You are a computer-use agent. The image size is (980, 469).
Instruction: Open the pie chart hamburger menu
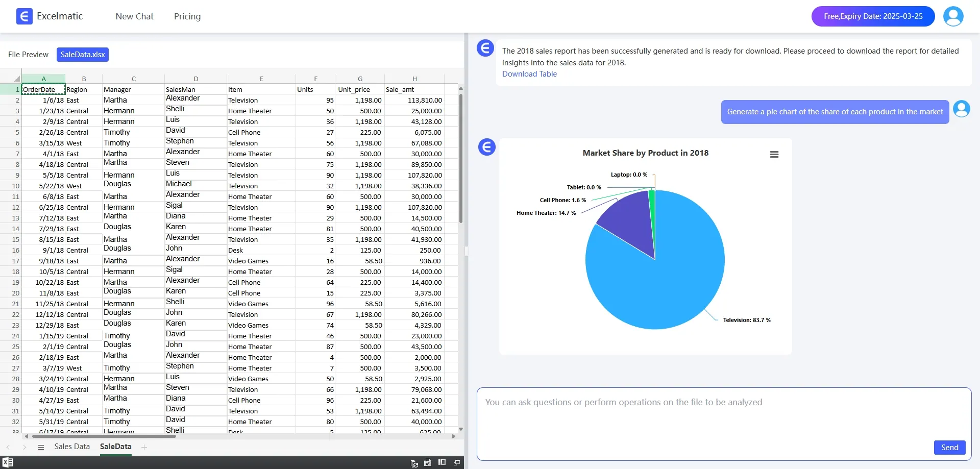point(774,155)
